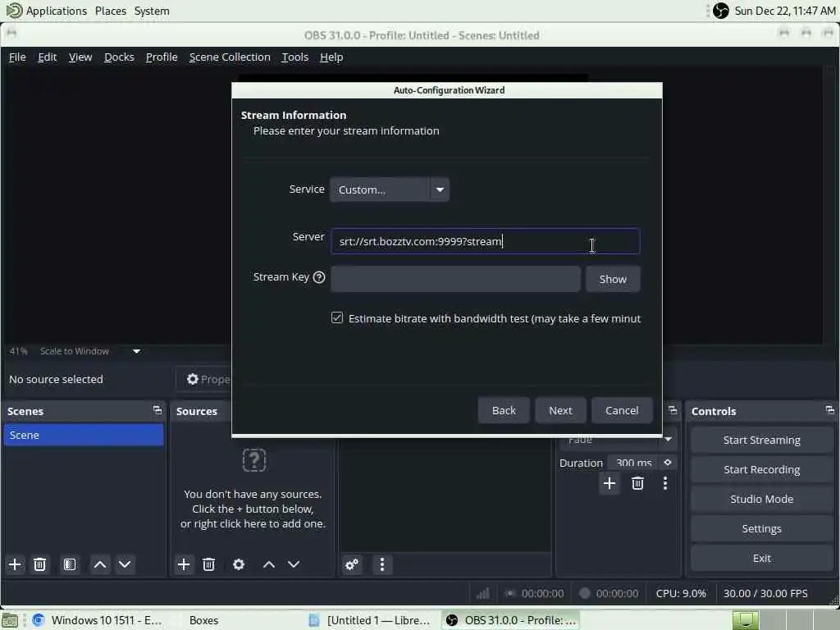840x630 pixels.
Task: Click Start Streaming in Controls
Action: (x=761, y=440)
